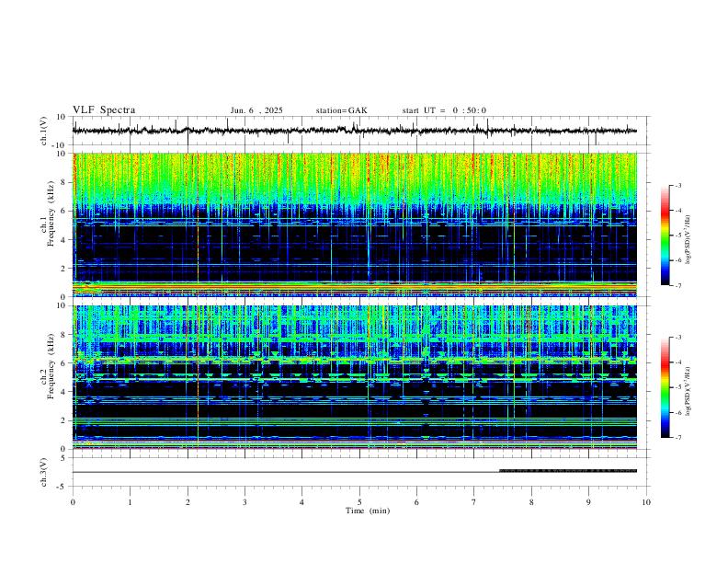The height and width of the screenshot is (563, 728).
Task: Select the date text 'Jun. 6 , 2025'
Action: click(256, 110)
